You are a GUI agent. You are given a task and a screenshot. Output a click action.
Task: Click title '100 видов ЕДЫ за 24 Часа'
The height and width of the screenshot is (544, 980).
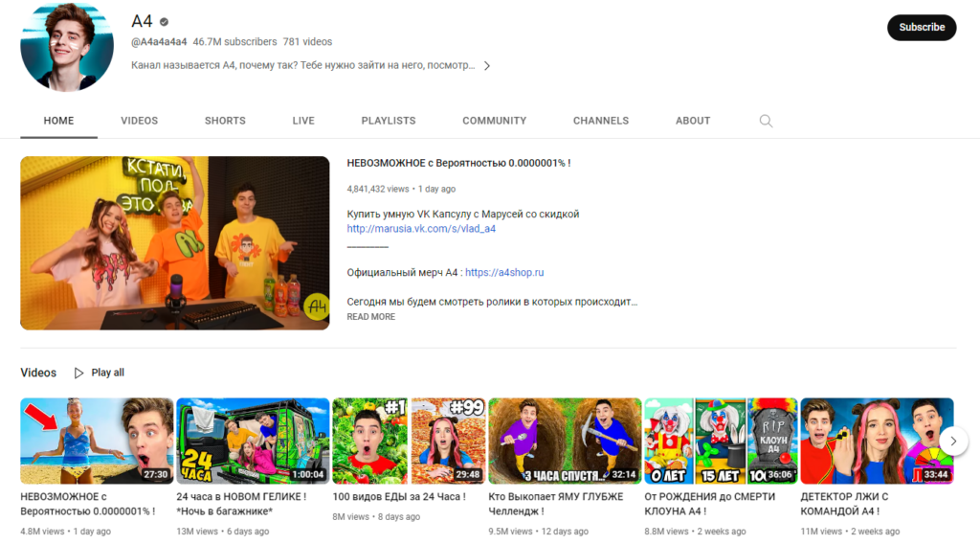[x=399, y=496]
